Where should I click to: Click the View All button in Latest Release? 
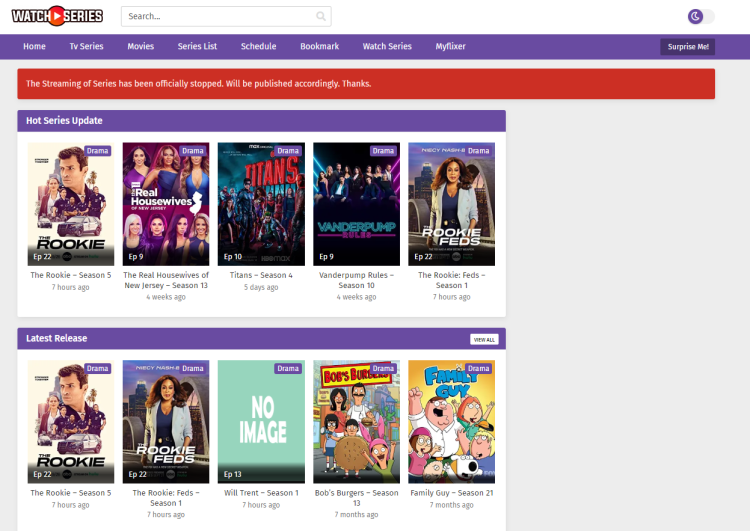click(484, 339)
